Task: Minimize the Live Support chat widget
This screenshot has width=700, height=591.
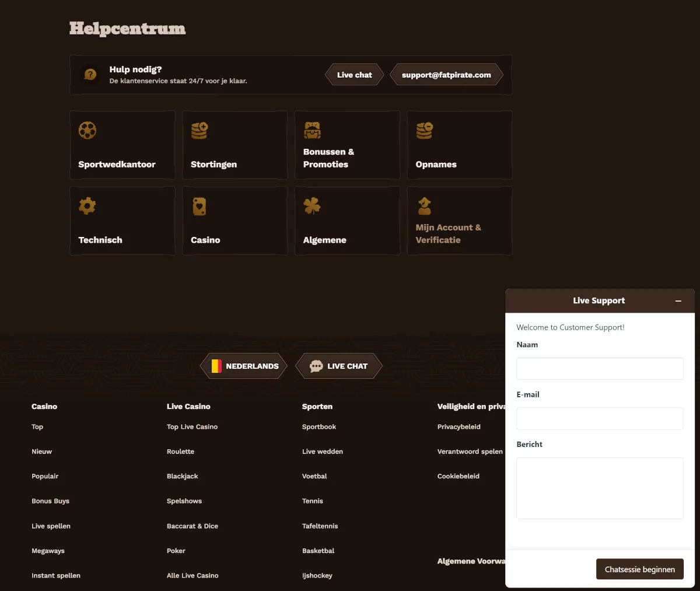Action: point(678,301)
